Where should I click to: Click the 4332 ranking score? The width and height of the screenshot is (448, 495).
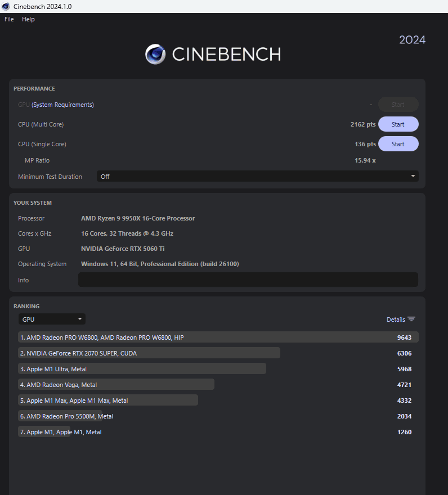pos(405,400)
